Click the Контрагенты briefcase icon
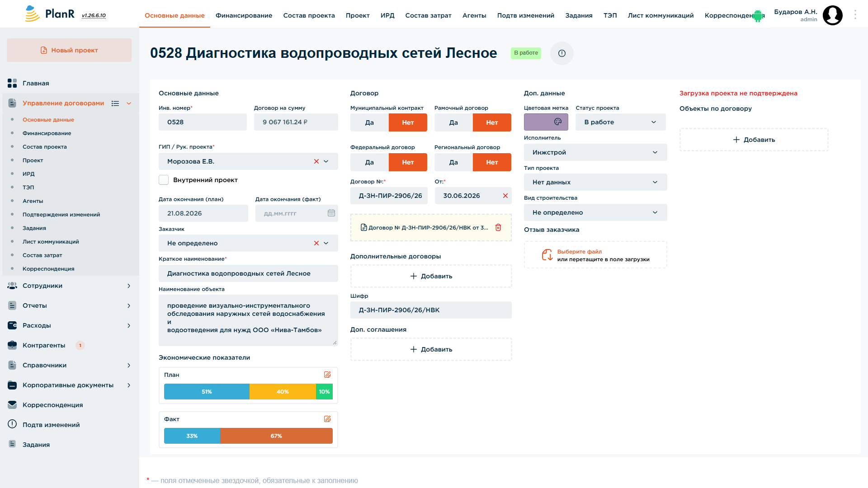This screenshot has width=868, height=488. point(12,345)
